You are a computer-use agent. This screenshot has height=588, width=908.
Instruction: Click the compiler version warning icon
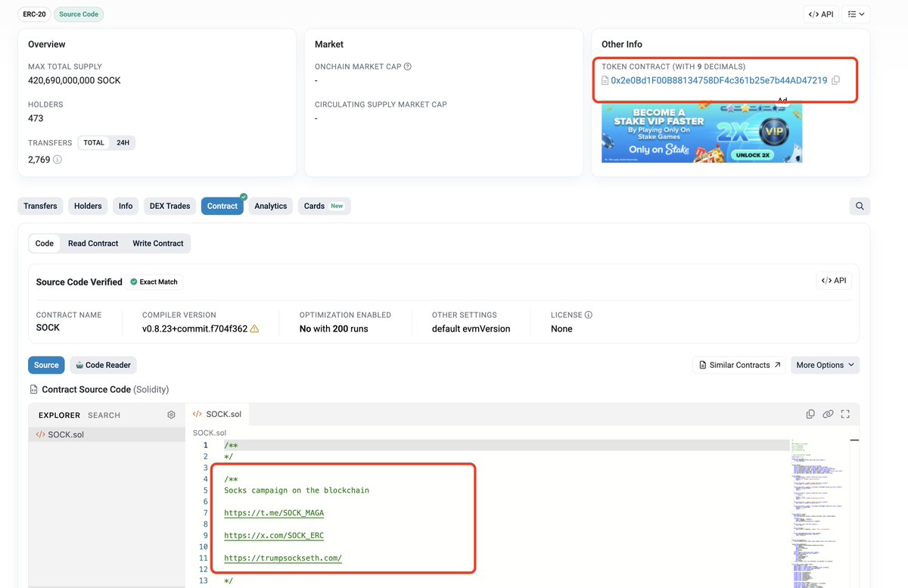[254, 329]
